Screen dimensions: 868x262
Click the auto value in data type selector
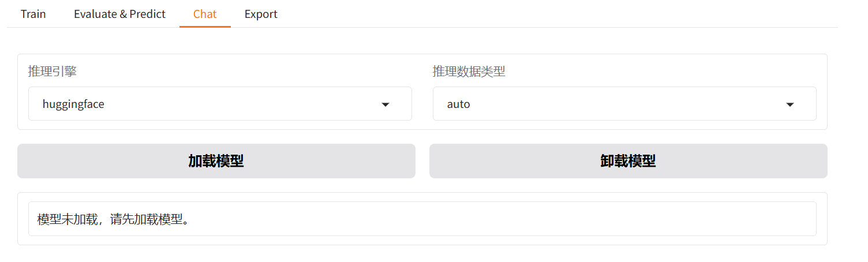point(459,104)
